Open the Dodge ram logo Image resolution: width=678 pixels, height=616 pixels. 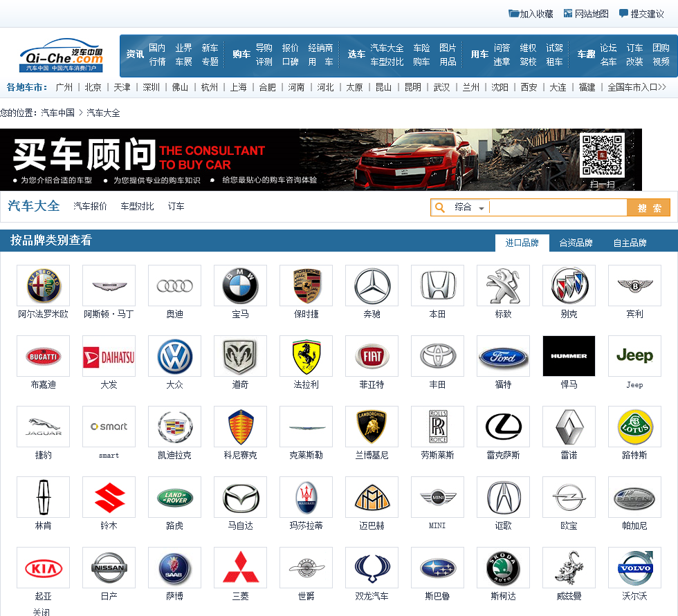[241, 356]
